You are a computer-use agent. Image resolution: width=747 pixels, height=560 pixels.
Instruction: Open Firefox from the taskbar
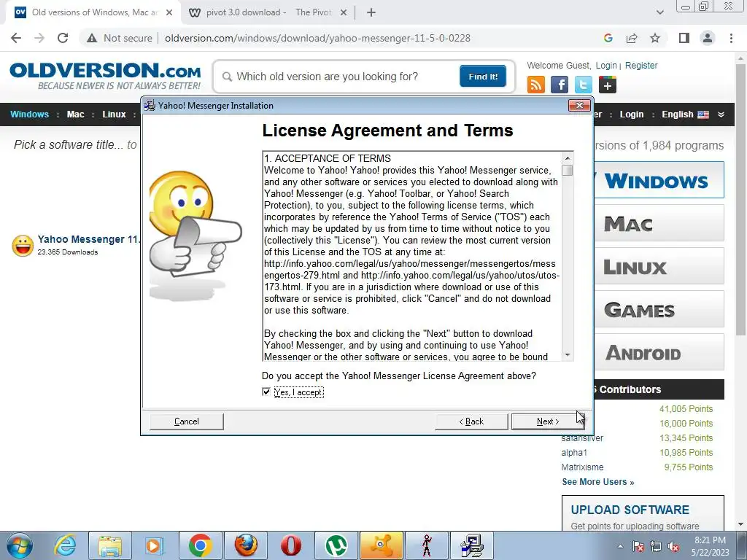coord(246,545)
